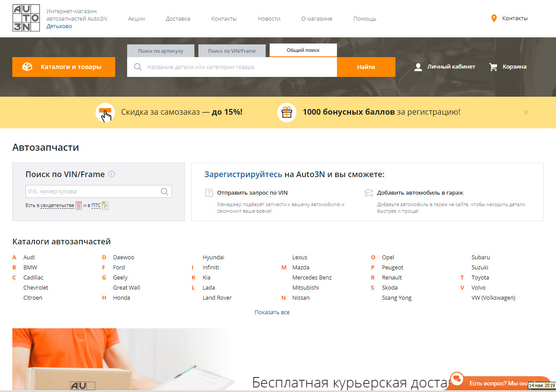Open the Доставка page
The width and height of the screenshot is (556, 392).
coord(178,18)
